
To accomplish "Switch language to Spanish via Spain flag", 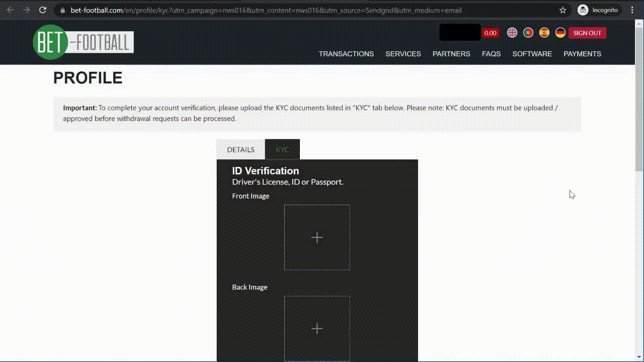I will (x=544, y=33).
